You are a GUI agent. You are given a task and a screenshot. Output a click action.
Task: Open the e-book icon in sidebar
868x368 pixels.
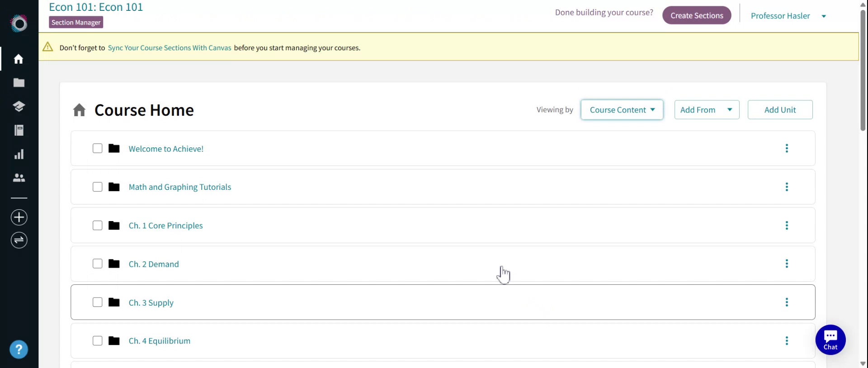[x=19, y=130]
